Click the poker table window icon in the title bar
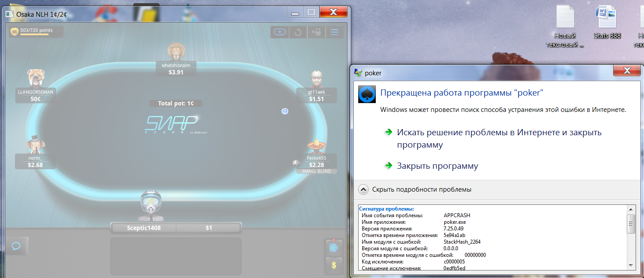The width and height of the screenshot is (644, 278). click(9, 14)
